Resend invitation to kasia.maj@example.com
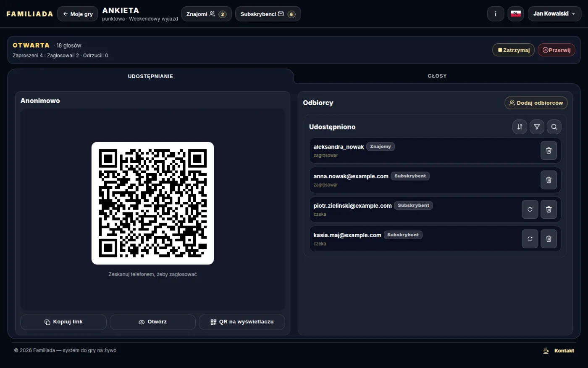588x368 pixels. pos(530,239)
